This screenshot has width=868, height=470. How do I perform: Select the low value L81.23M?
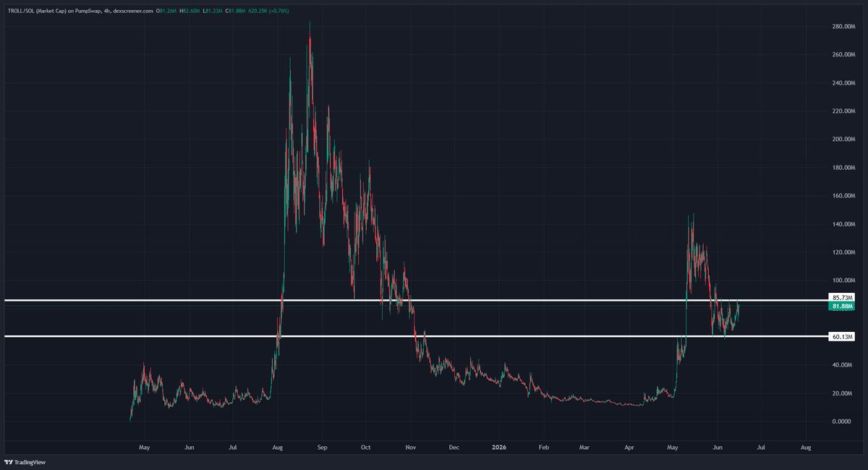(x=213, y=11)
